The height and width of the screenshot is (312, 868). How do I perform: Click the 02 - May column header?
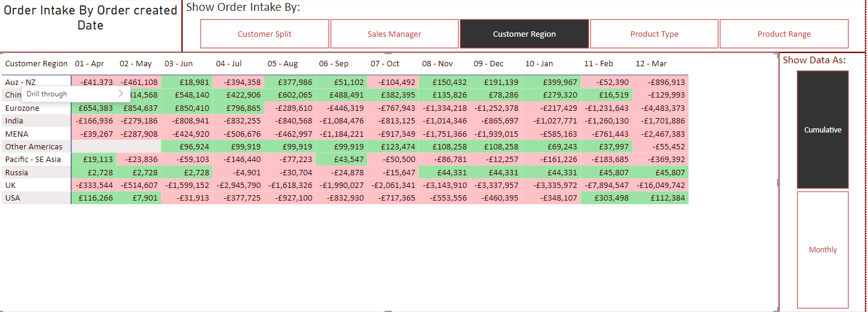[x=136, y=63]
